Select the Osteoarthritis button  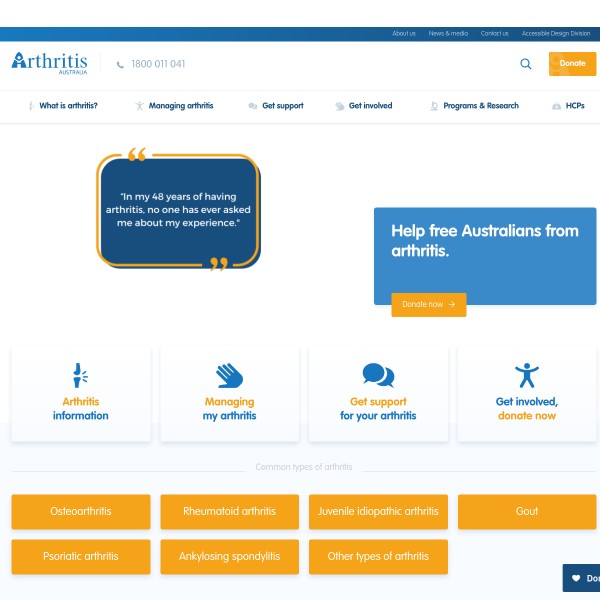point(81,511)
